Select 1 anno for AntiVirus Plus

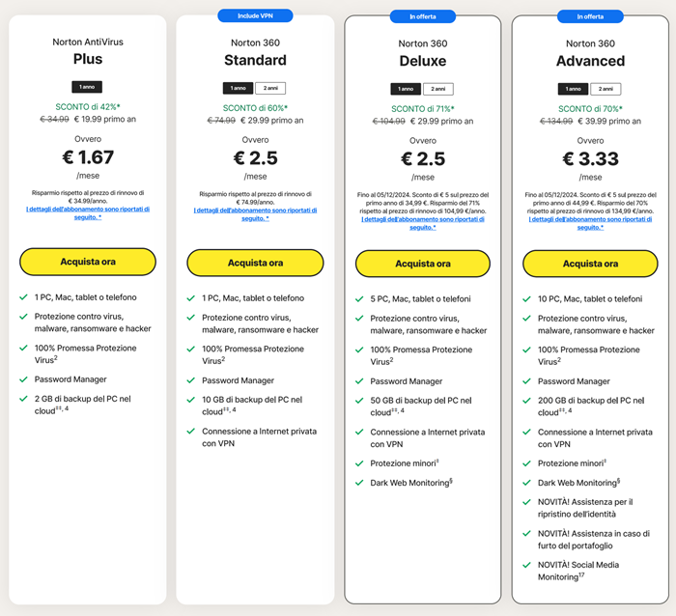point(87,87)
